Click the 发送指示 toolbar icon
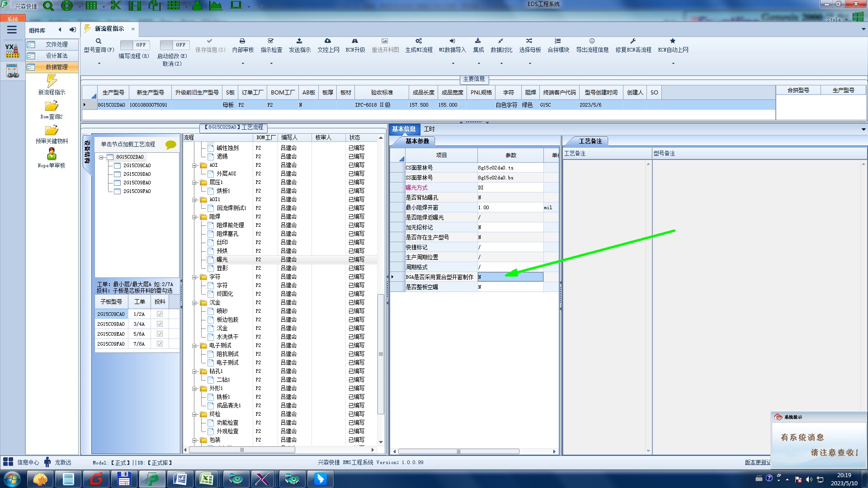This screenshot has width=868, height=488. (x=299, y=41)
